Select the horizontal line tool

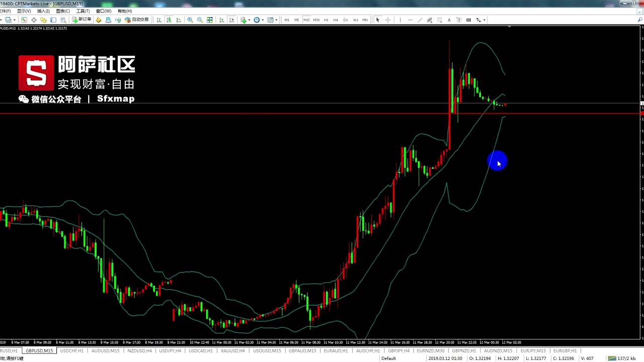click(x=410, y=20)
